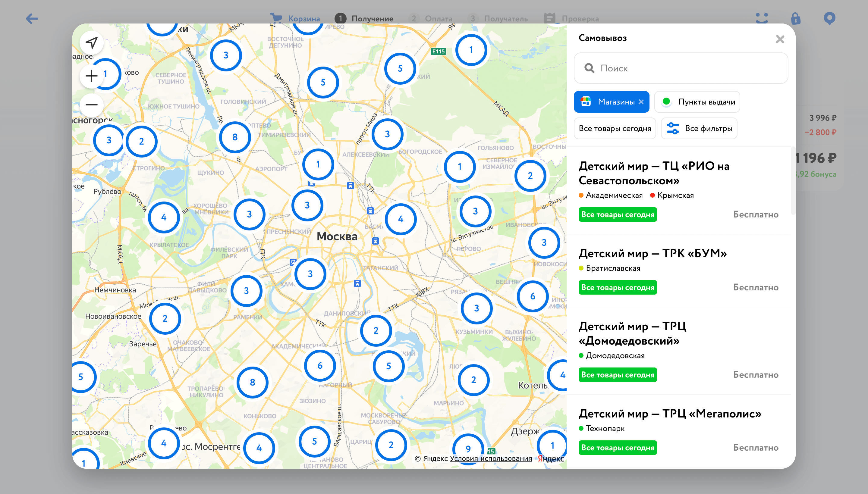The height and width of the screenshot is (494, 868).
Task: Click the cluster 1 near Аэропорт
Action: pos(318,164)
